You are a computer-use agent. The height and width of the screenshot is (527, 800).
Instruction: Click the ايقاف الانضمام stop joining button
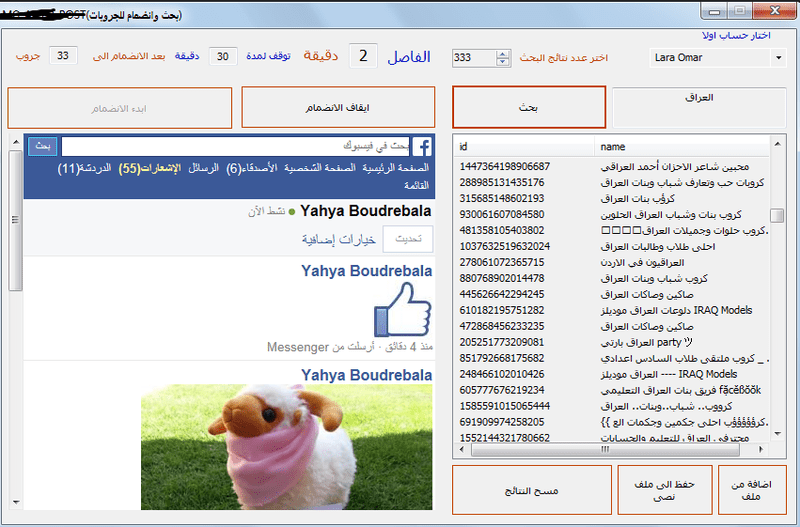coord(338,107)
